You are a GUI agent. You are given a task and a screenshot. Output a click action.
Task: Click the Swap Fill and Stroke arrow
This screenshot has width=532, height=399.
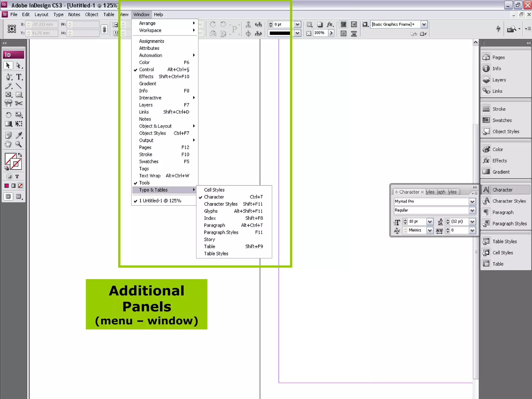pyautogui.click(x=20, y=155)
